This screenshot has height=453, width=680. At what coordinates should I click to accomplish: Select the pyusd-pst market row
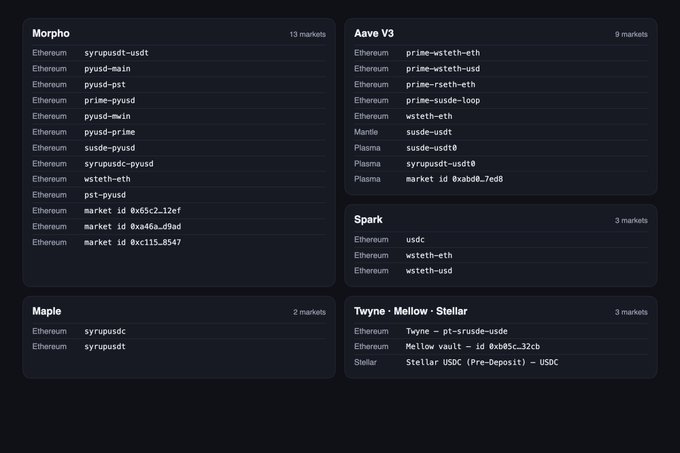coord(179,85)
